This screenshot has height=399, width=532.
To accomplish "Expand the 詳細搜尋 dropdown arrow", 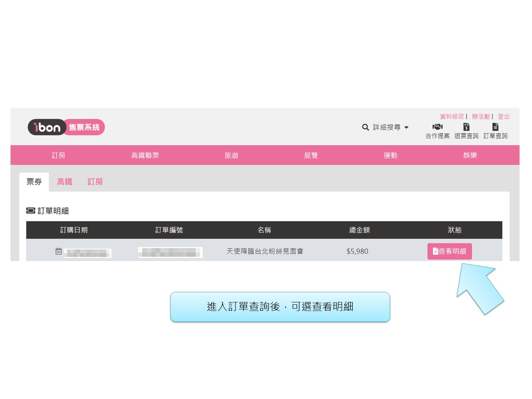I will 407,127.
